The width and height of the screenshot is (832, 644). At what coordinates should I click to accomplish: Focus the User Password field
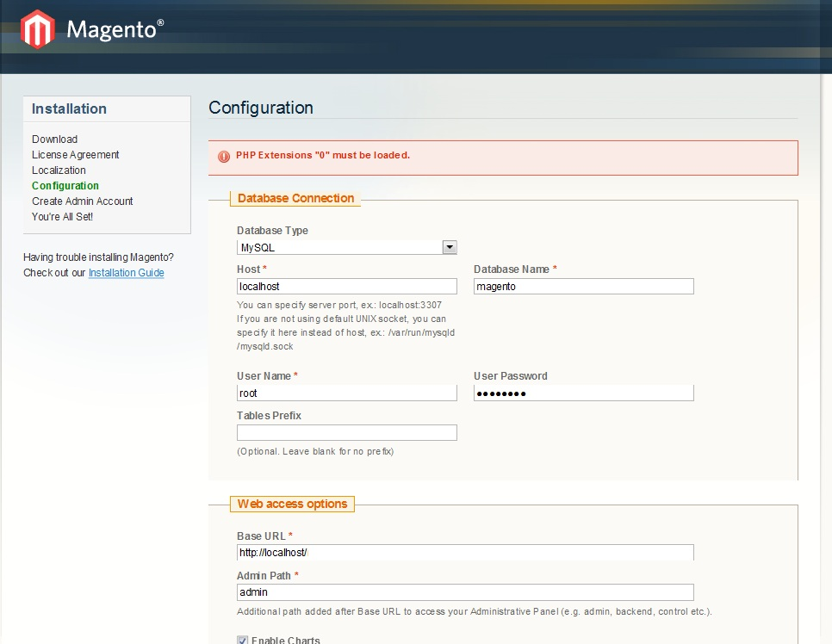coord(584,393)
